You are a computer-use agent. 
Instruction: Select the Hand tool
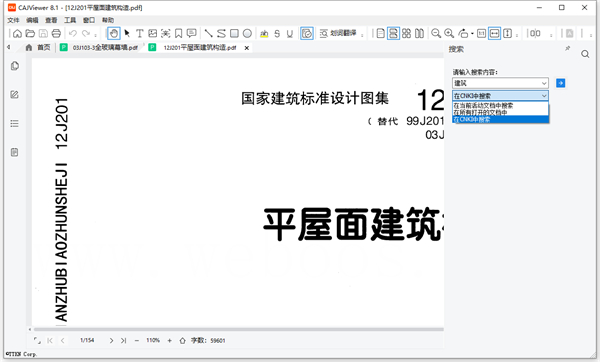pos(114,34)
